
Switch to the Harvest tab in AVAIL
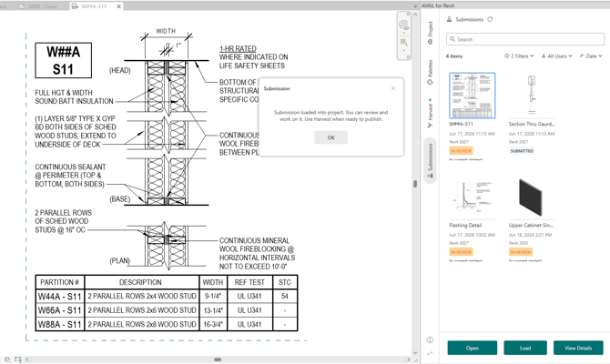coord(431,114)
